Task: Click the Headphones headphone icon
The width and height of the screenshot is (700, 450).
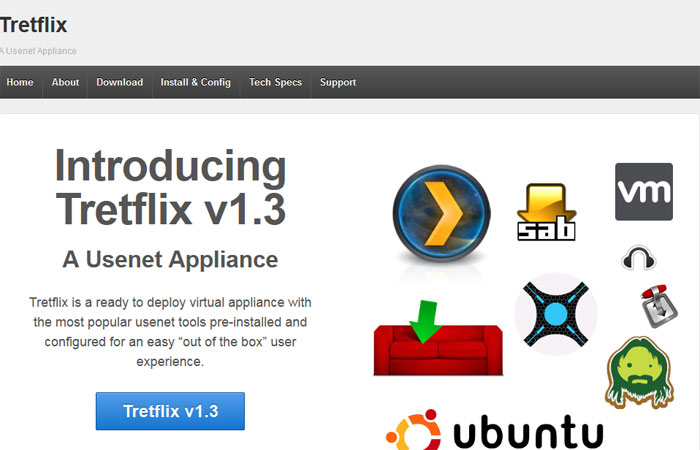Action: [638, 258]
